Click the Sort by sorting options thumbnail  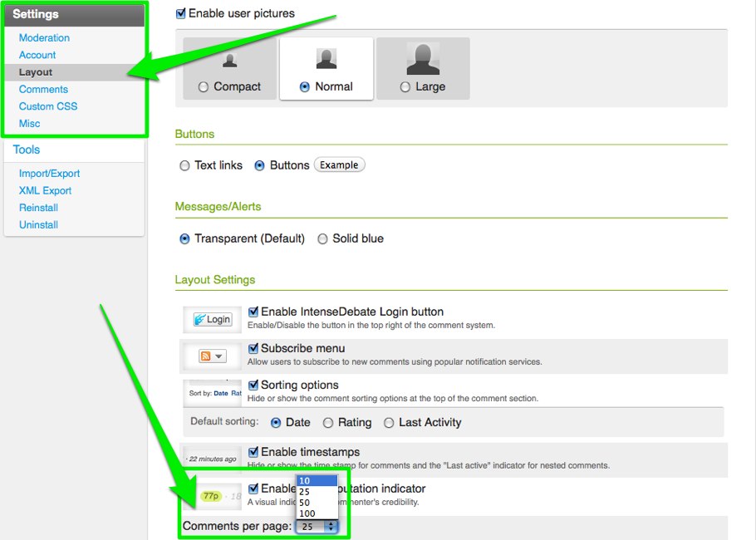[x=214, y=392]
